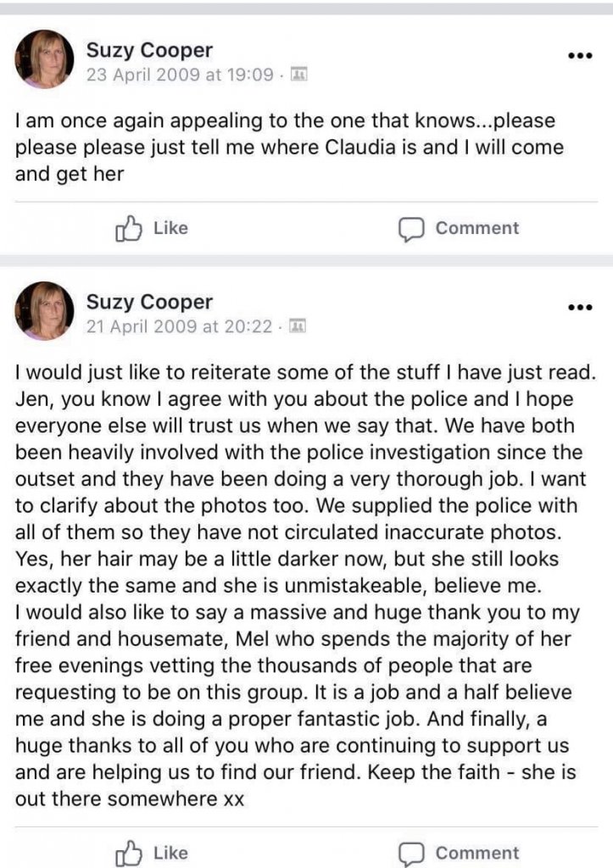Image resolution: width=613 pixels, height=868 pixels.
Task: Select the 'appealing to the one that knows' post text
Action: [288, 147]
